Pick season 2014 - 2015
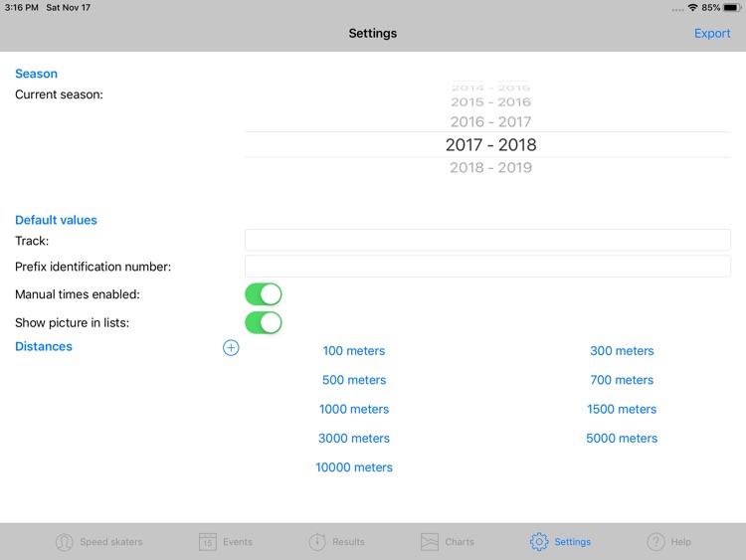This screenshot has width=746, height=560. [490, 88]
